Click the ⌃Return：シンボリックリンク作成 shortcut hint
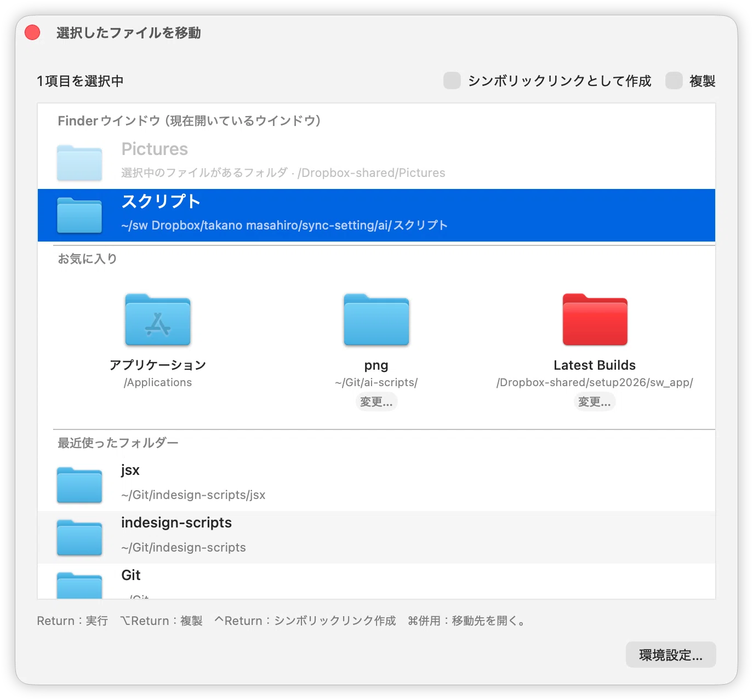The width and height of the screenshot is (753, 700). (x=305, y=621)
